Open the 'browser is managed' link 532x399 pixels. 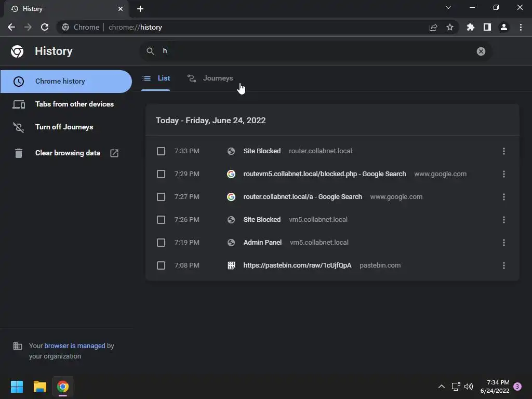(75, 345)
